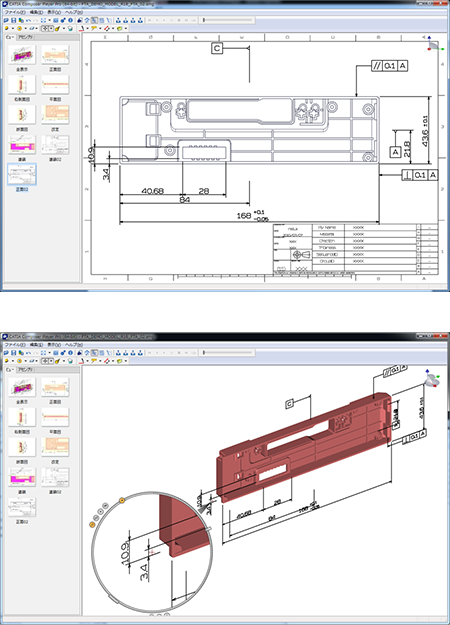This screenshot has height=625, width=450.
Task: Click the paint brush icon in lower window toolbar
Action: pos(57,361)
